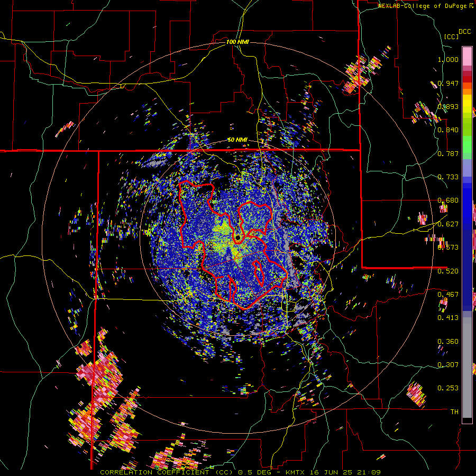Select the 0.360 color scale value

click(448, 342)
